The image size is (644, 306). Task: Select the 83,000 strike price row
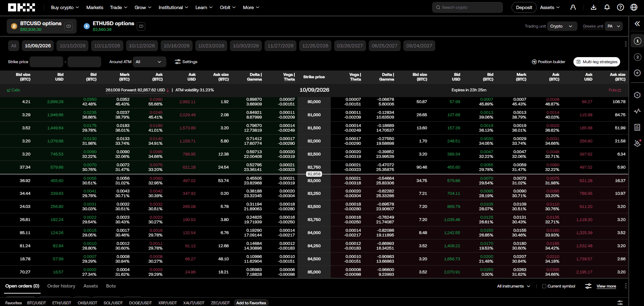pyautogui.click(x=314, y=181)
